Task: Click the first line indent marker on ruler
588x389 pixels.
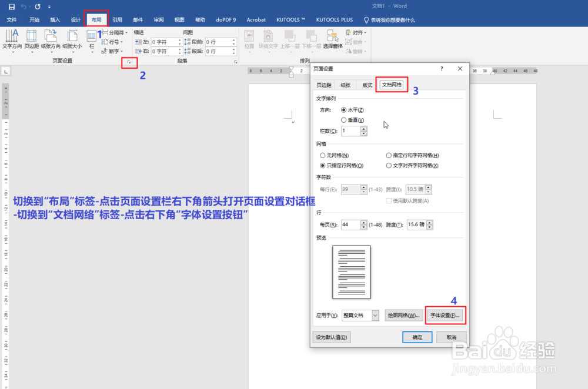Action: click(292, 69)
